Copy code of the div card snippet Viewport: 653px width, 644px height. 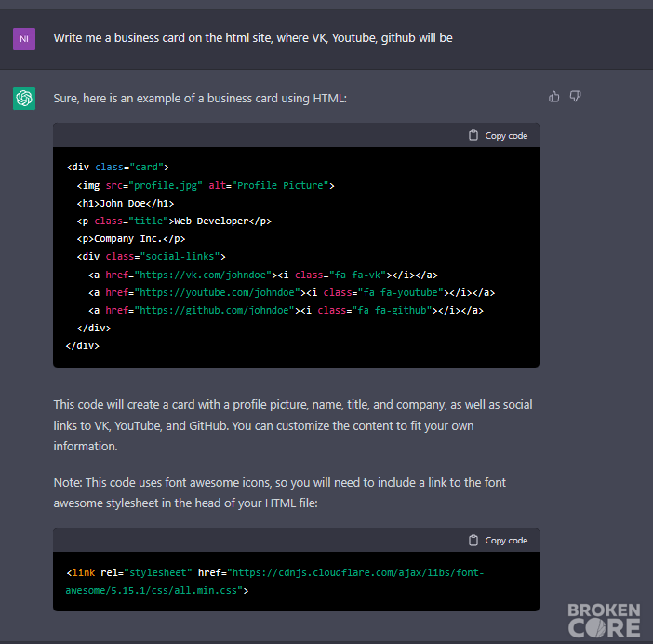(498, 135)
